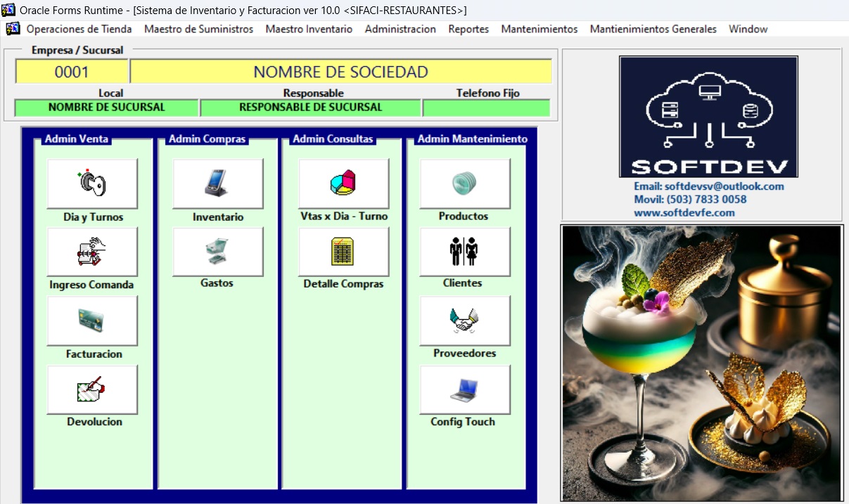The height and width of the screenshot is (504, 849).
Task: Open the Operaciones de Tienda menu
Action: (x=79, y=29)
